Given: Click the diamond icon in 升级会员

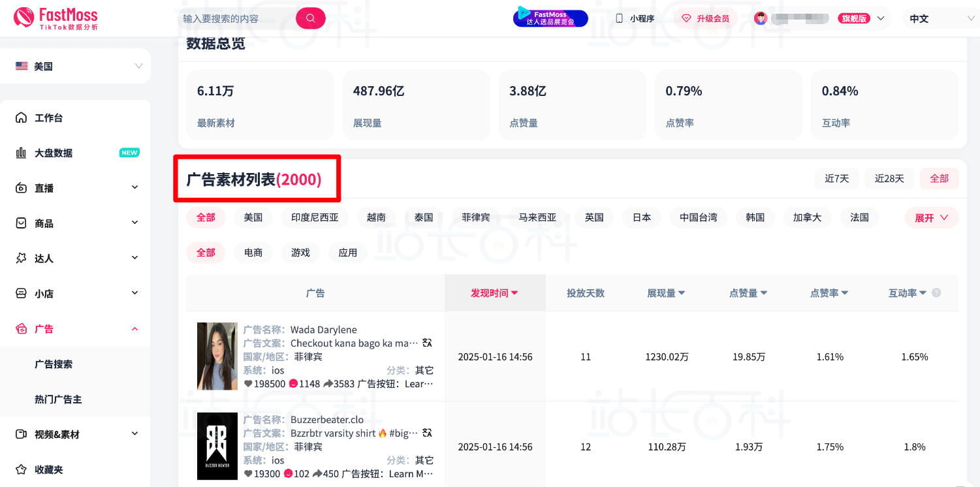Looking at the screenshot, I should (x=686, y=18).
